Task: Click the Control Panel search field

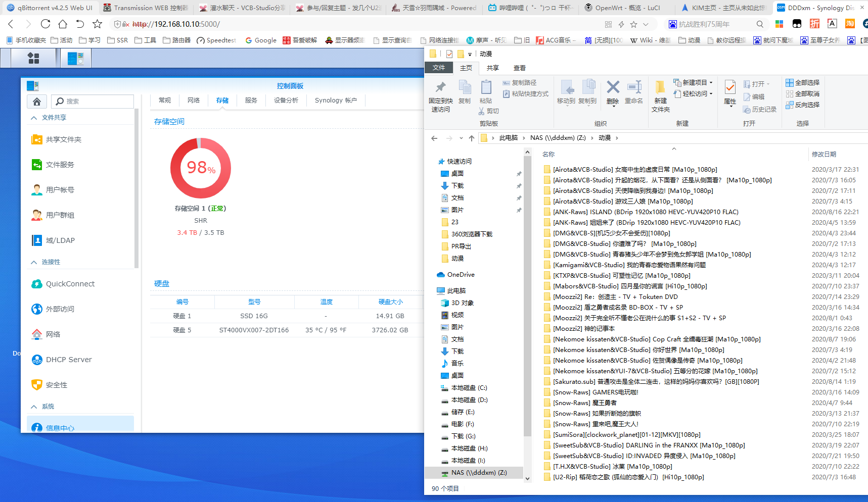Action: coord(93,102)
